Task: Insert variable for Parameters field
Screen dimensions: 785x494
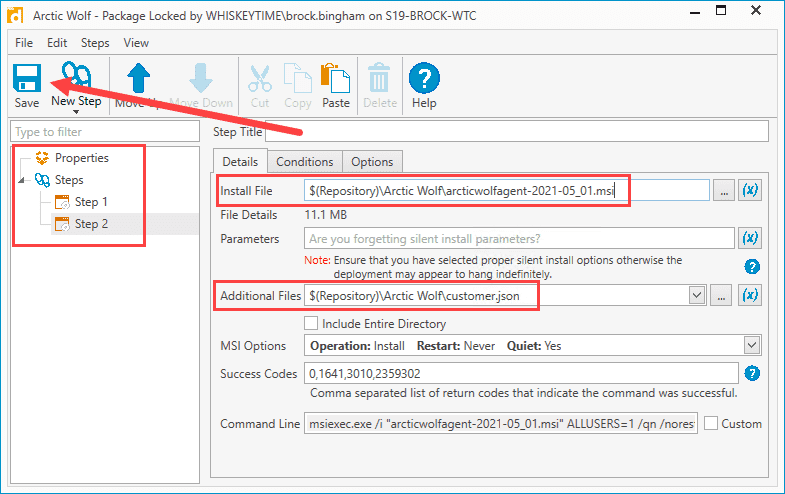Action: coord(750,238)
